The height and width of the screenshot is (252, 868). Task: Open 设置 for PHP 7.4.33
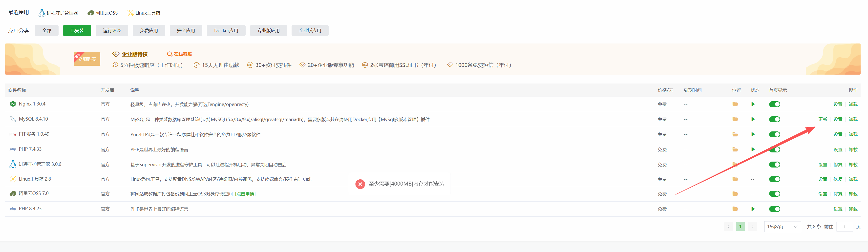click(x=838, y=149)
